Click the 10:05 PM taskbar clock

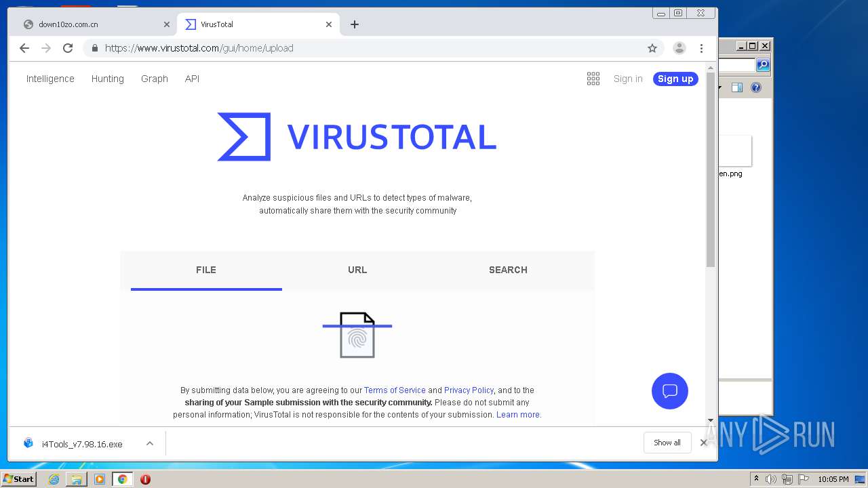tap(833, 479)
